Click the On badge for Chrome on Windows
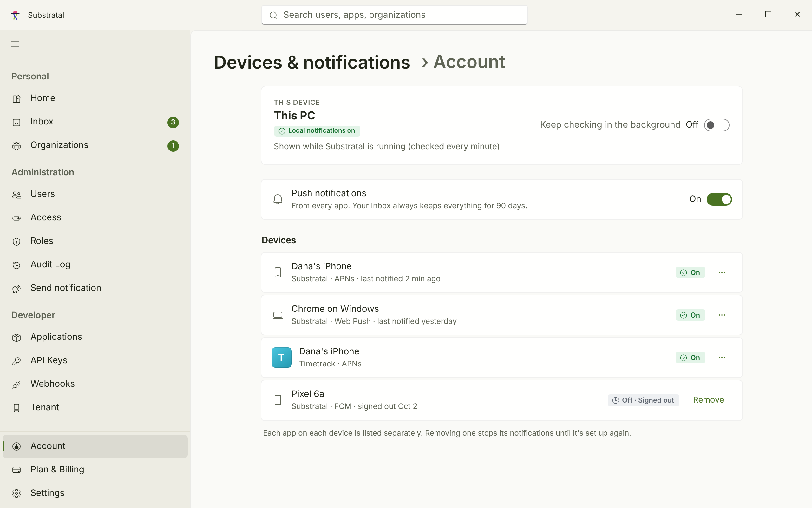The width and height of the screenshot is (812, 508). click(690, 315)
